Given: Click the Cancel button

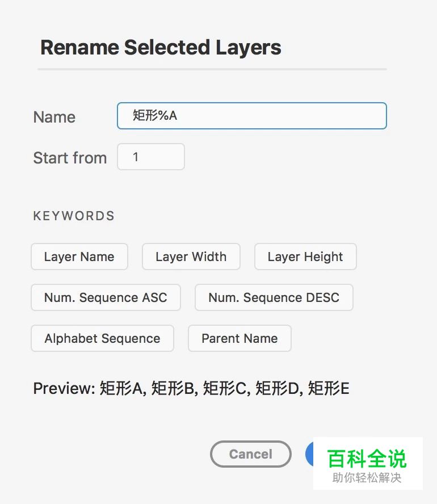Looking at the screenshot, I should pyautogui.click(x=250, y=453).
